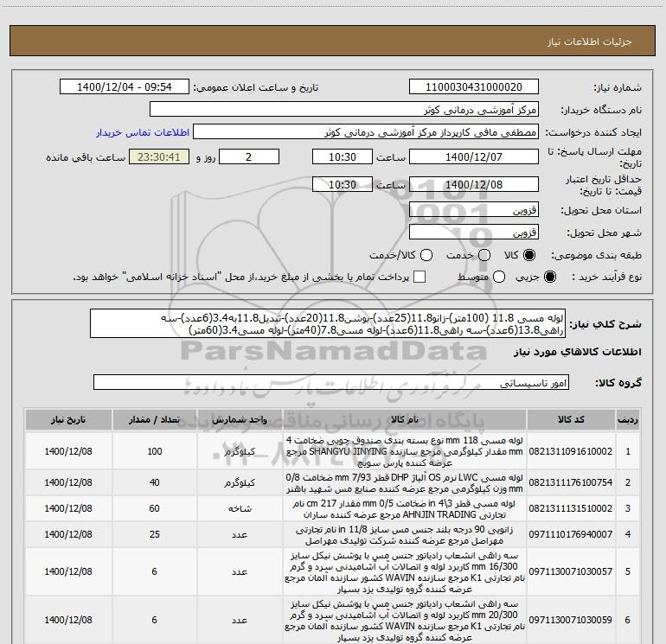
Task: Click product code 0971130071030059
Action: click(571, 620)
